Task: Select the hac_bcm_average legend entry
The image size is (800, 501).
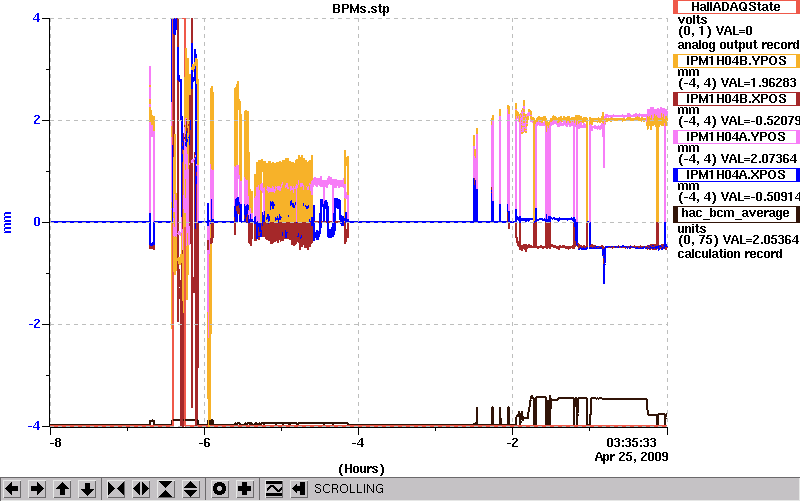Action: tap(736, 213)
